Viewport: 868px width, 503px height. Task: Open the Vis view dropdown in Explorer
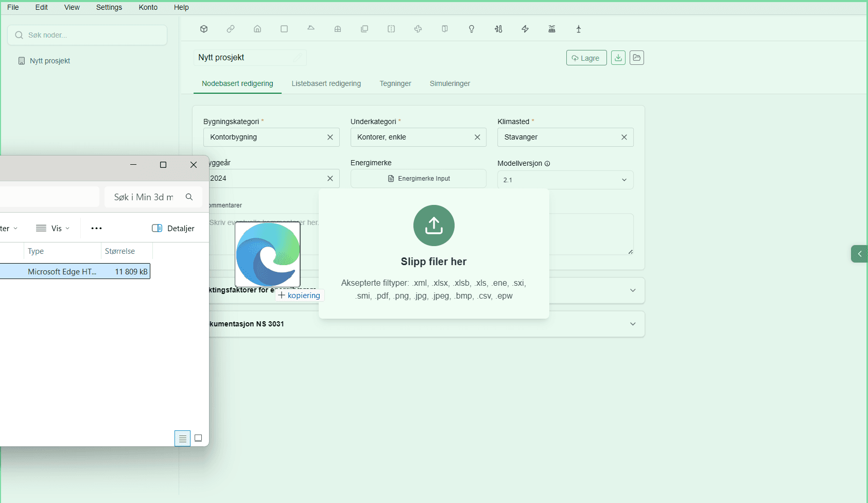tap(53, 228)
